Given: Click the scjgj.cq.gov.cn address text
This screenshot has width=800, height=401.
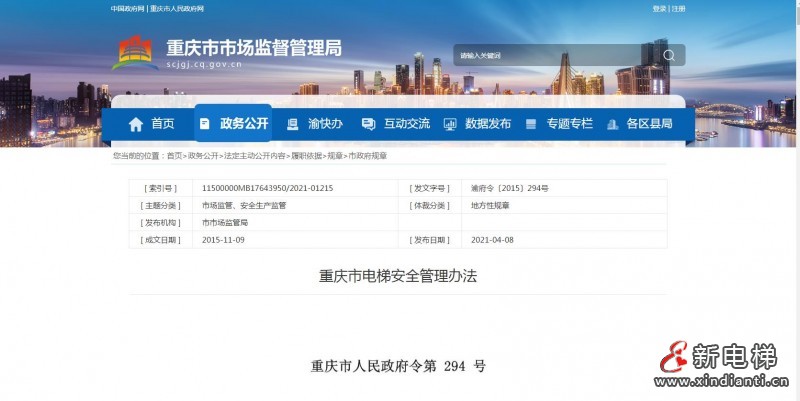Looking at the screenshot, I should coord(204,65).
